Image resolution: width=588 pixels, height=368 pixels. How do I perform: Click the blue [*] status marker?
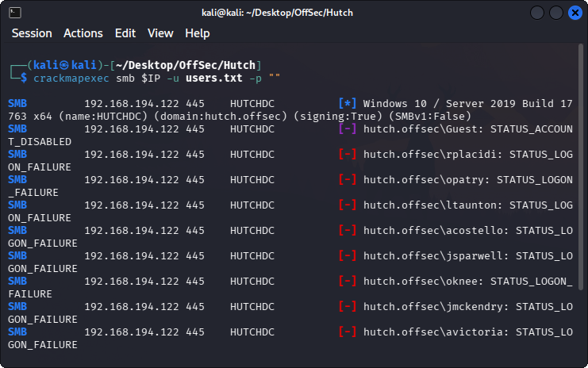(x=348, y=103)
